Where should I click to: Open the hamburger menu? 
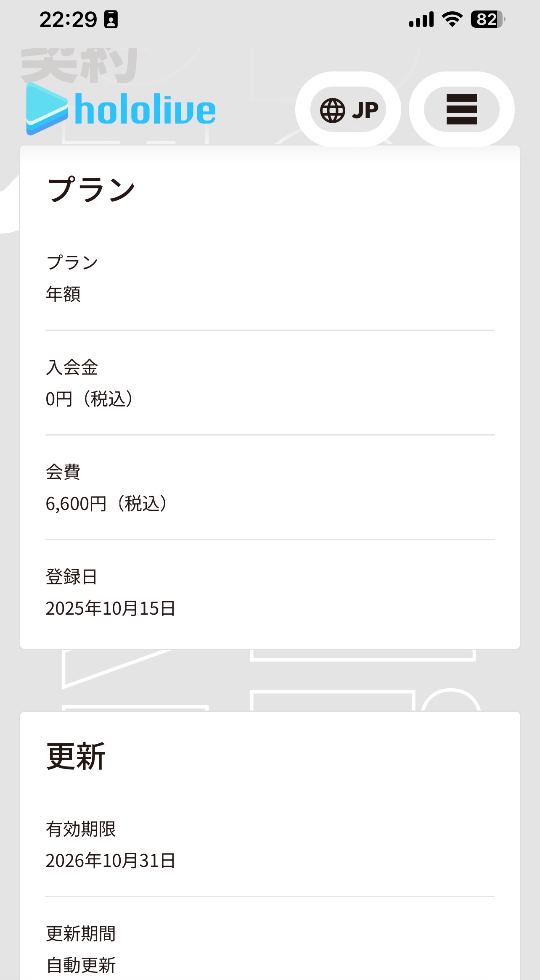(x=461, y=109)
